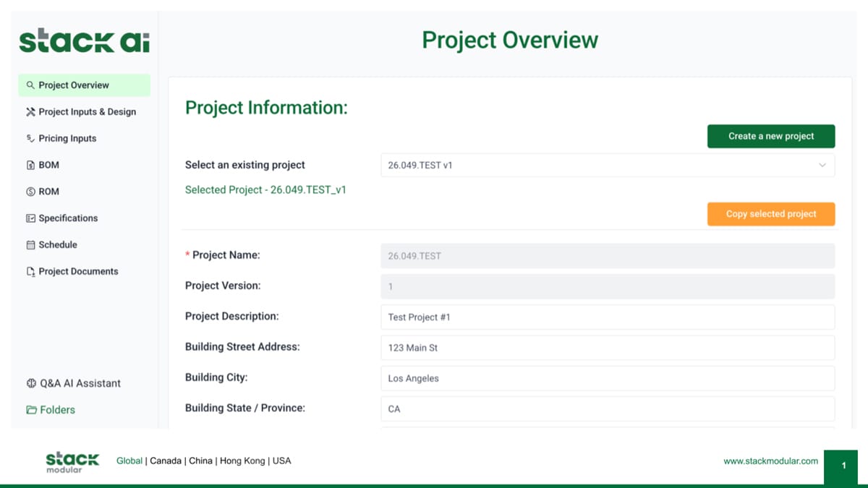Click the Schedule calendar icon
Image resolution: width=868 pixels, height=488 pixels.
[x=30, y=245]
